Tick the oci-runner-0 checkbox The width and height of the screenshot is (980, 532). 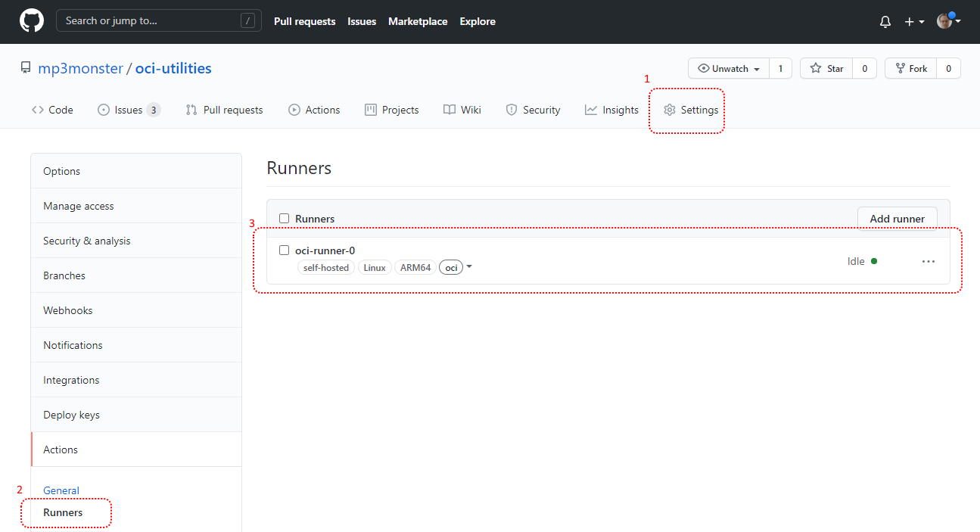pos(285,250)
